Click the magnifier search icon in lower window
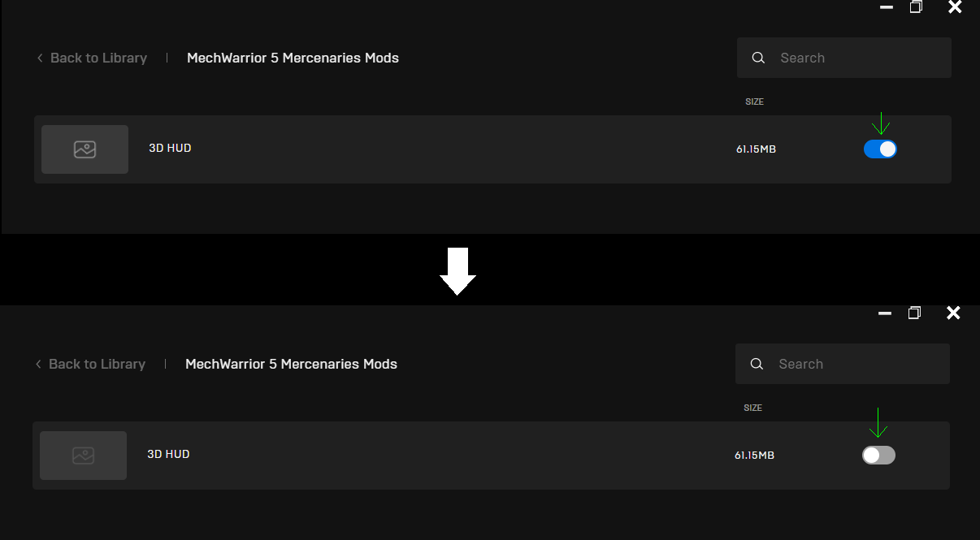 (757, 365)
